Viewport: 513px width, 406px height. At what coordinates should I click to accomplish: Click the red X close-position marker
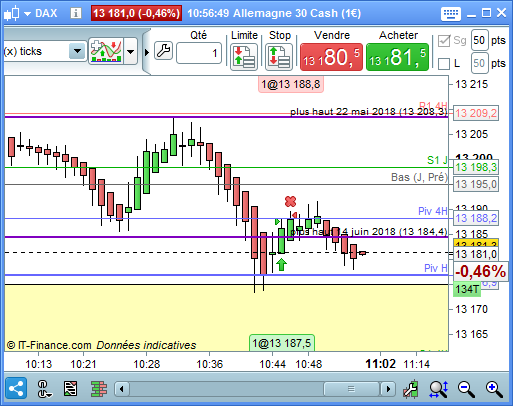point(290,201)
